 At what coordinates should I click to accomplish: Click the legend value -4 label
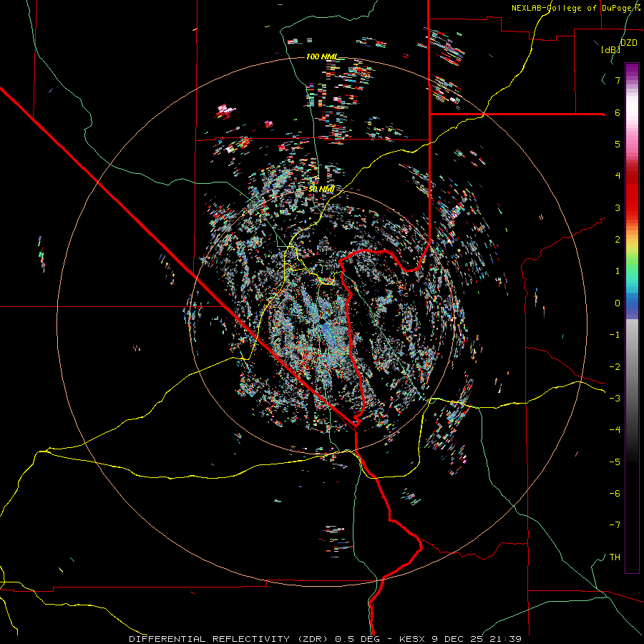pyautogui.click(x=615, y=430)
